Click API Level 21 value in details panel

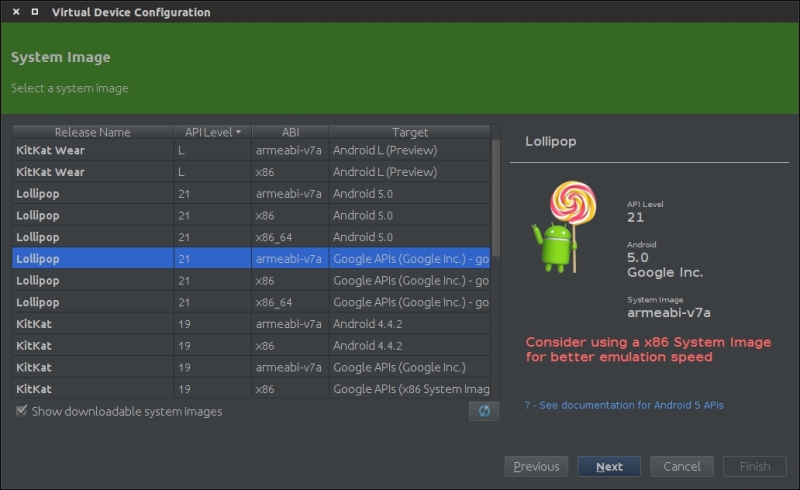[635, 217]
